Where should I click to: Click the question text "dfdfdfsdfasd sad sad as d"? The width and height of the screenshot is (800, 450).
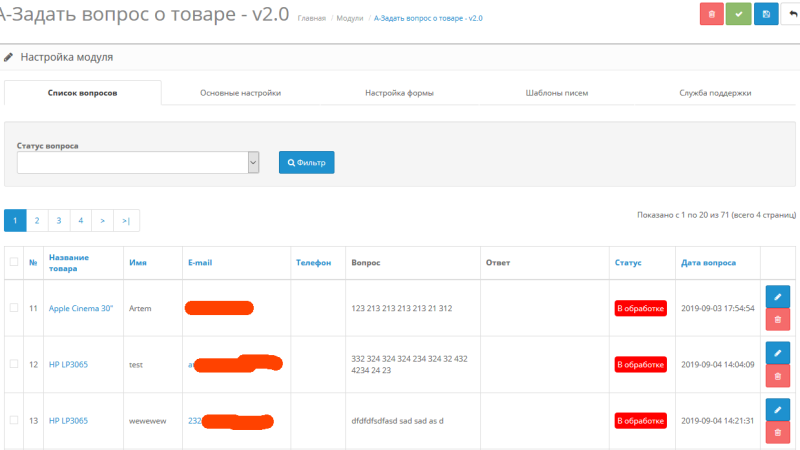tap(397, 421)
